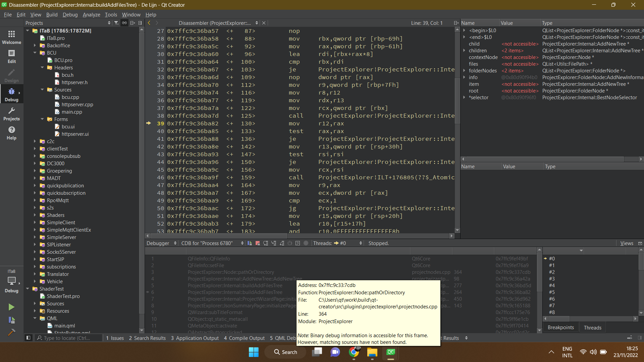Open Chrome from the taskbar
The width and height of the screenshot is (644, 362).
354,352
